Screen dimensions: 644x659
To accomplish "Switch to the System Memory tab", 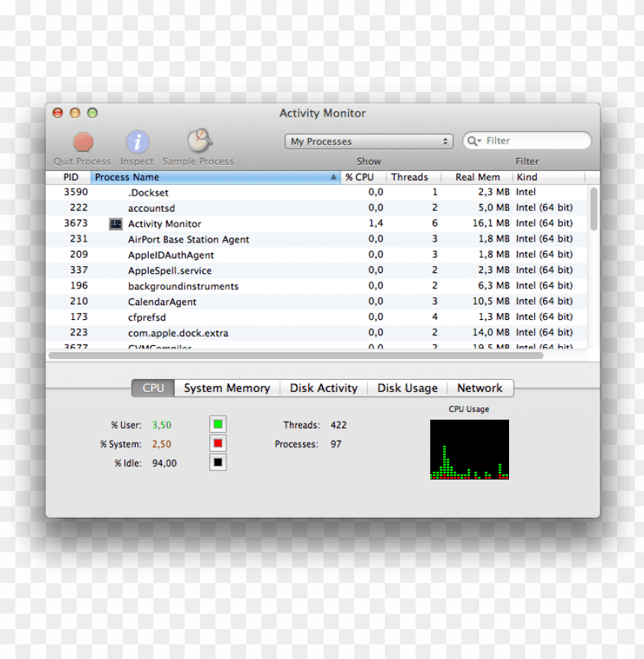I will (x=227, y=387).
